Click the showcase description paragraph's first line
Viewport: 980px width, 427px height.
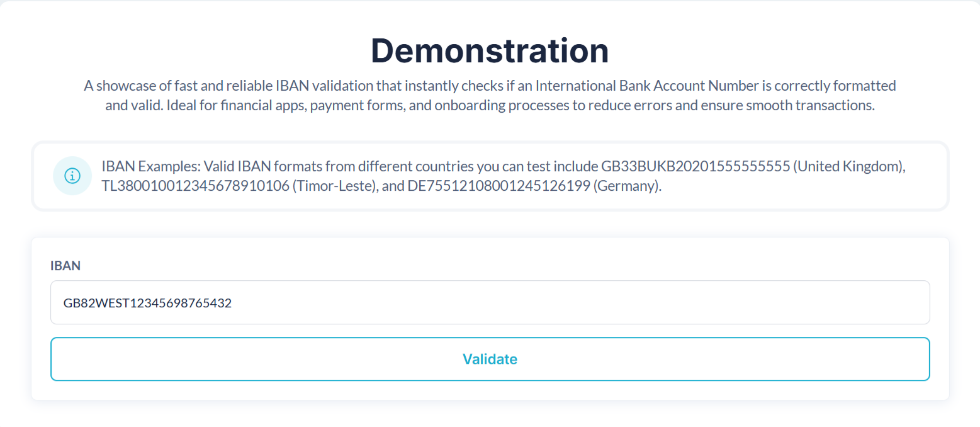point(490,86)
